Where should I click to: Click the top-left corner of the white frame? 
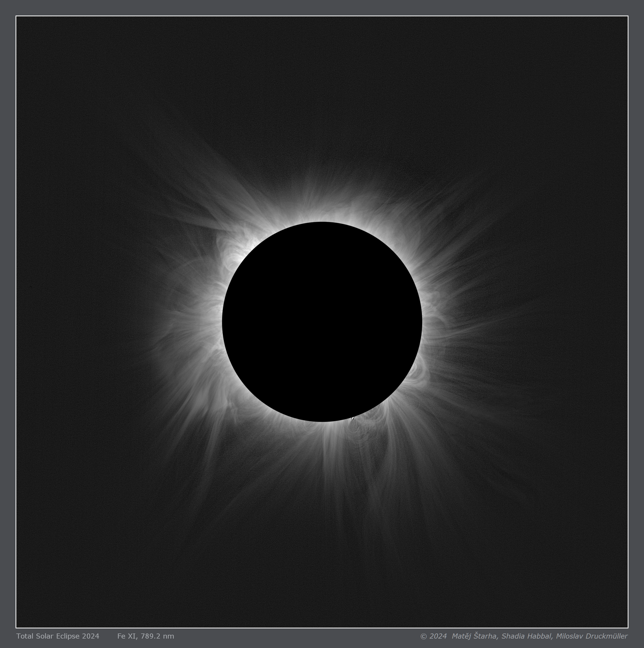(x=16, y=16)
